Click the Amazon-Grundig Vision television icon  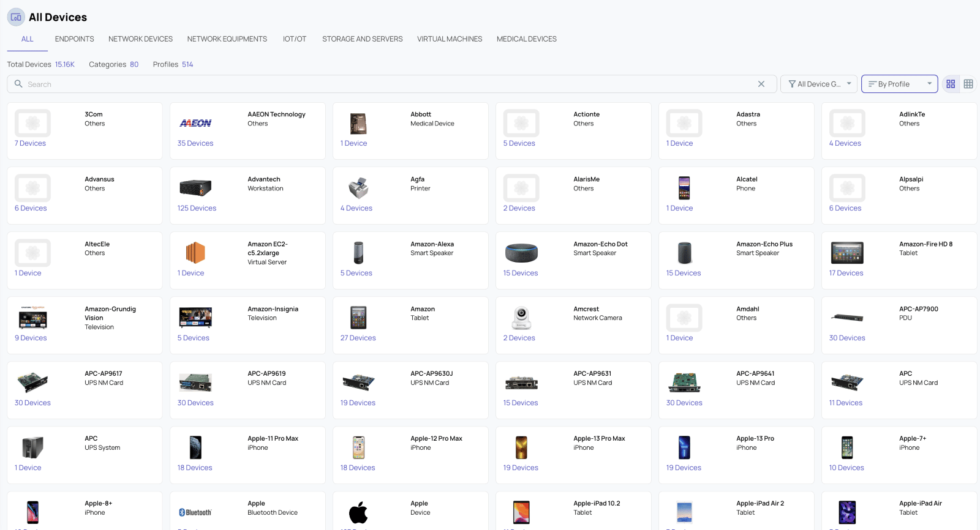(x=32, y=318)
